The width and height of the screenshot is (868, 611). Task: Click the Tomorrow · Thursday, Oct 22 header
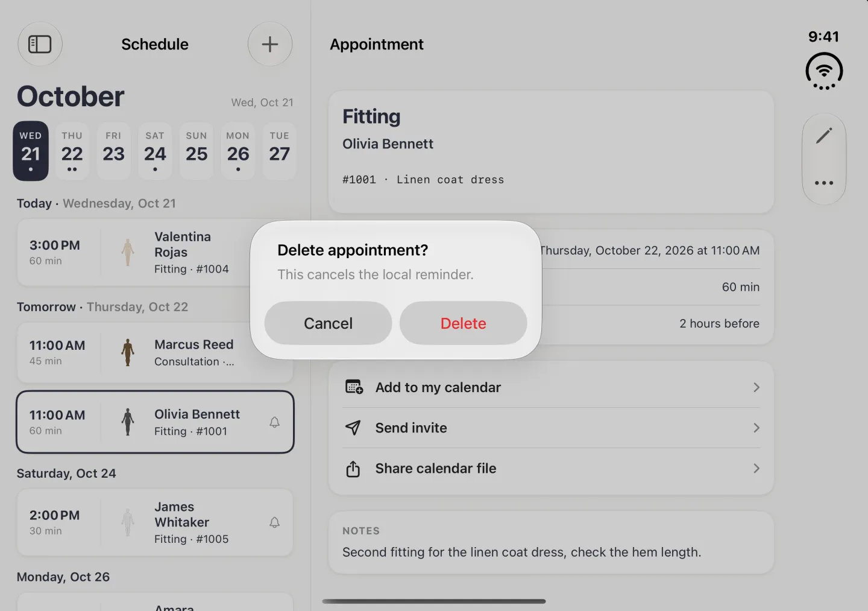pyautogui.click(x=102, y=307)
